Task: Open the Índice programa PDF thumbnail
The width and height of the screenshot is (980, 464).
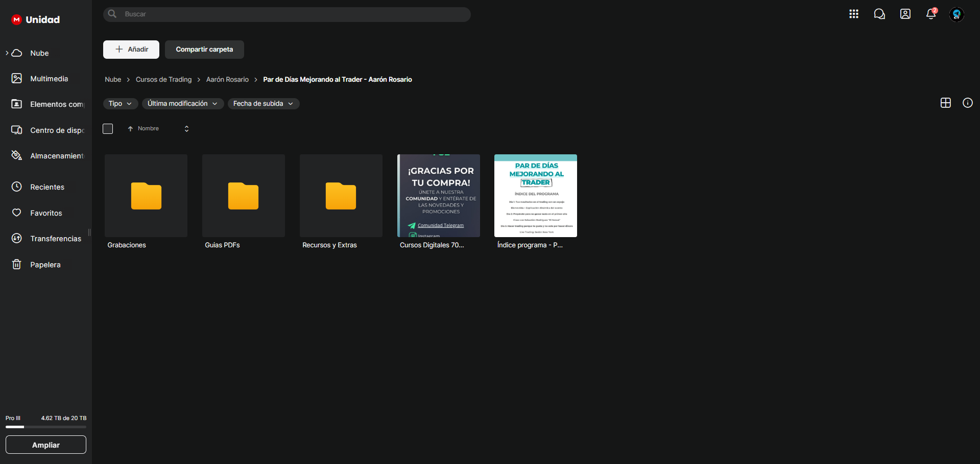Action: click(535, 196)
